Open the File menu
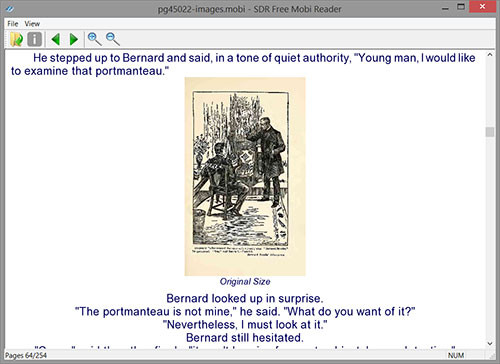Viewport: 500px width, 364px height. [13, 24]
